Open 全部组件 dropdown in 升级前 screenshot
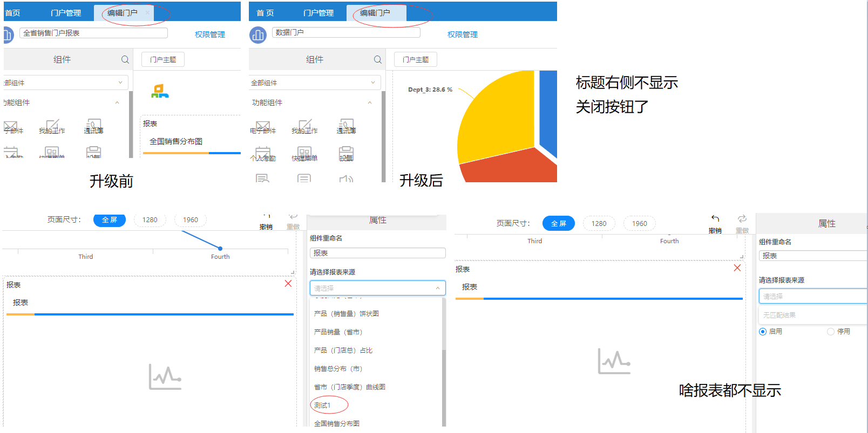The image size is (868, 433). point(65,83)
